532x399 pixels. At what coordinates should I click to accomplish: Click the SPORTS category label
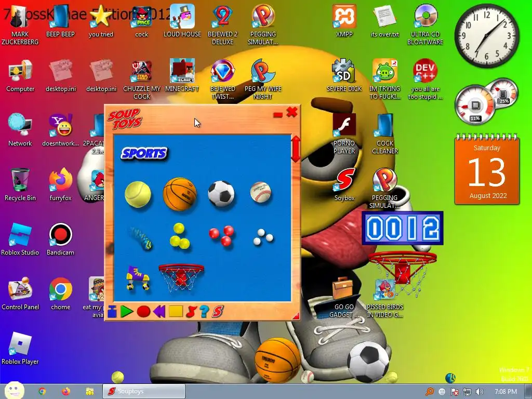click(x=144, y=153)
